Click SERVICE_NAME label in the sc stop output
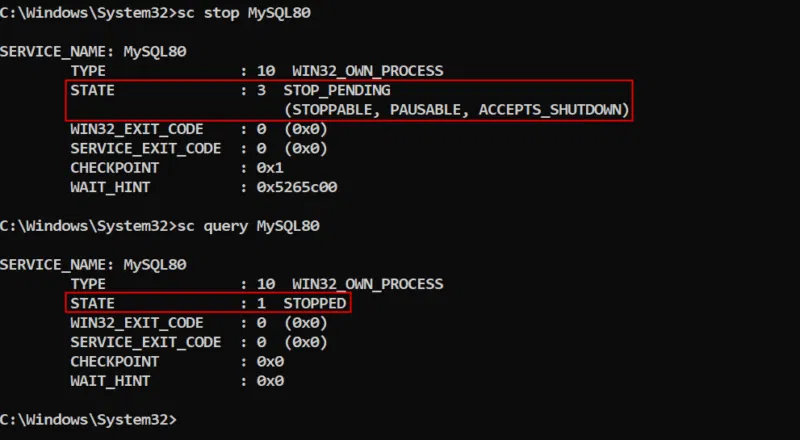The height and width of the screenshot is (440, 800). (x=57, y=51)
